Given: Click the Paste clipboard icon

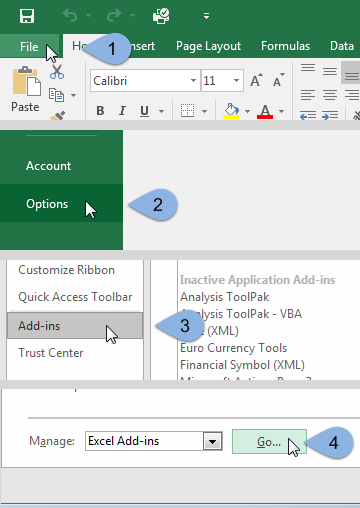Looking at the screenshot, I should point(26,82).
